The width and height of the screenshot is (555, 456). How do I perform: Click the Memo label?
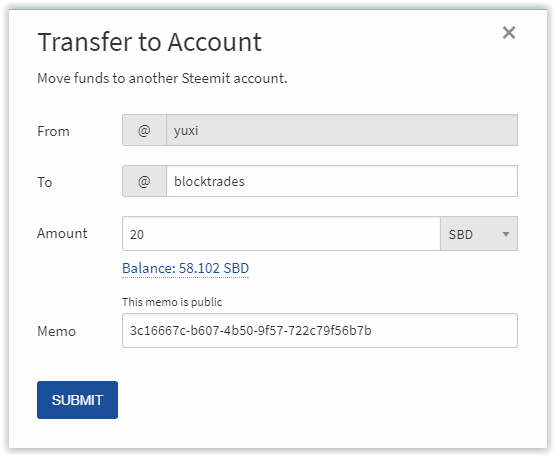(x=57, y=331)
